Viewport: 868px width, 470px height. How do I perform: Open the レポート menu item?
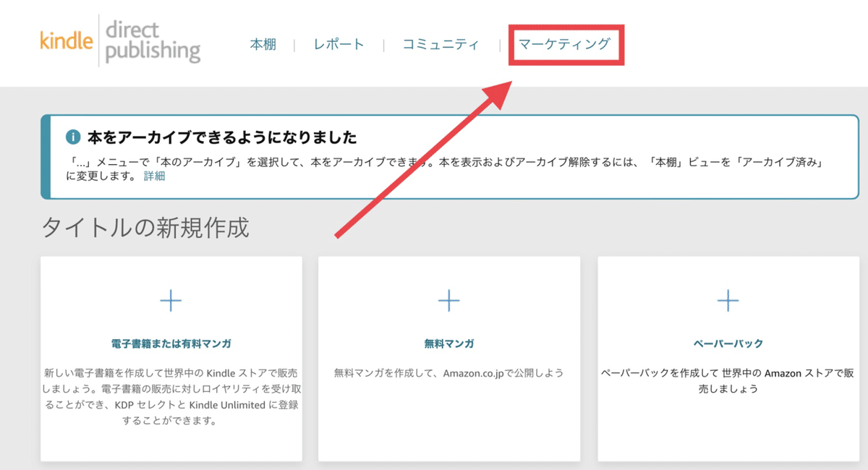[339, 45]
